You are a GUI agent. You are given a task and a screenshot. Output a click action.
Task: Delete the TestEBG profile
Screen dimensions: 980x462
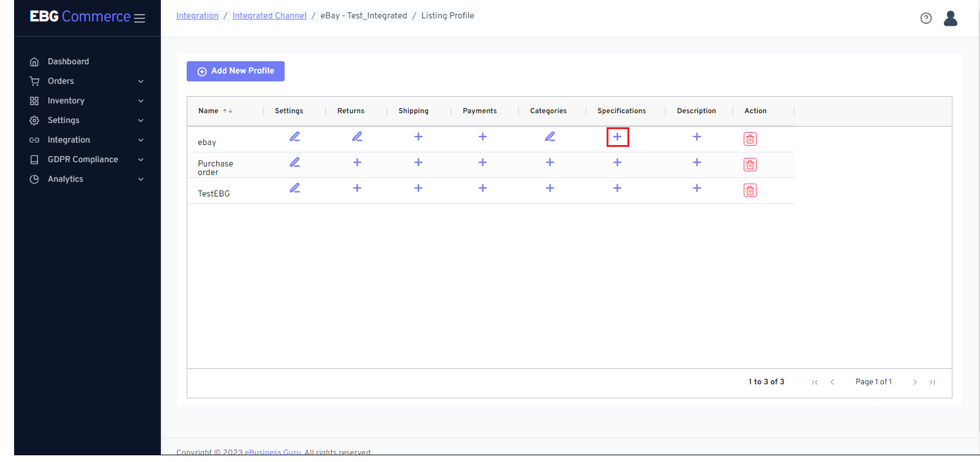pos(750,190)
